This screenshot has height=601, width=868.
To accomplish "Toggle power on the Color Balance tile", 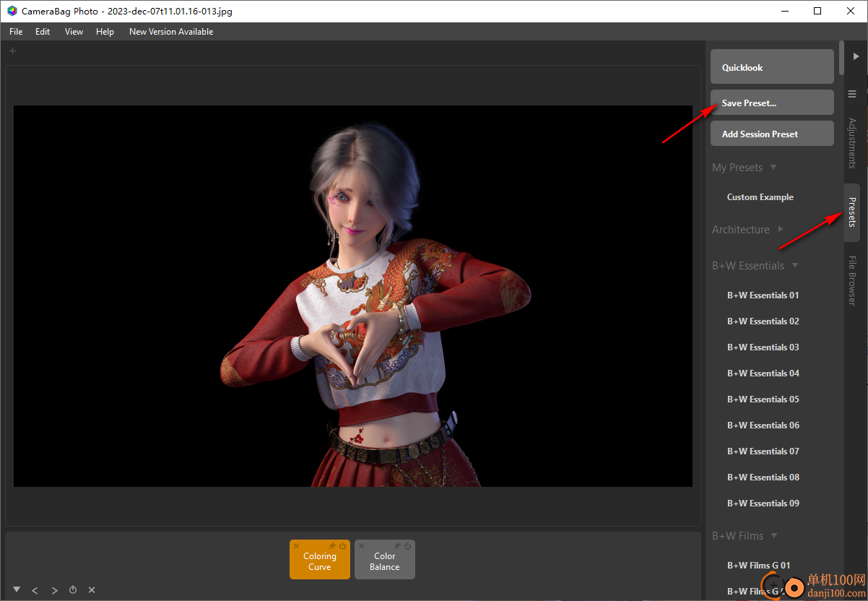I will [x=408, y=546].
